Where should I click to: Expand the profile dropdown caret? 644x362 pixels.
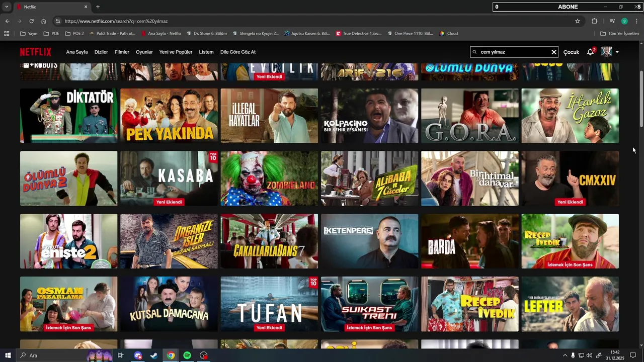click(617, 52)
